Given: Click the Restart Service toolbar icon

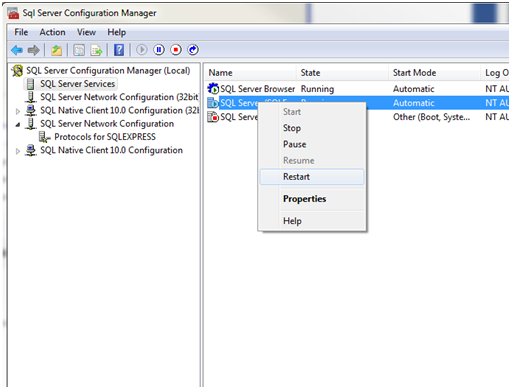Looking at the screenshot, I should [193, 50].
